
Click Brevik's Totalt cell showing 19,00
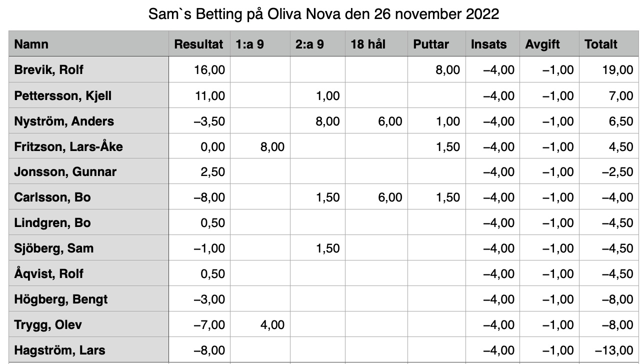608,70
